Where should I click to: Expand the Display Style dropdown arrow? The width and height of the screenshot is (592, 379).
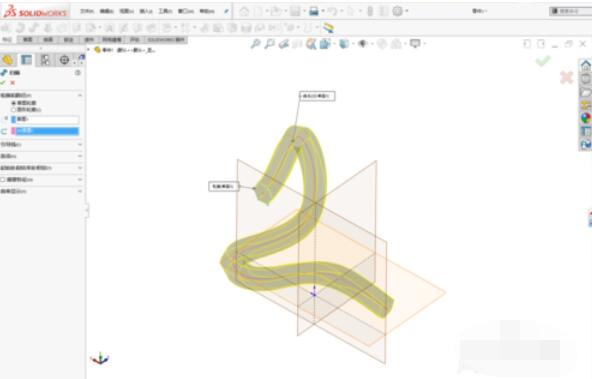353,44
